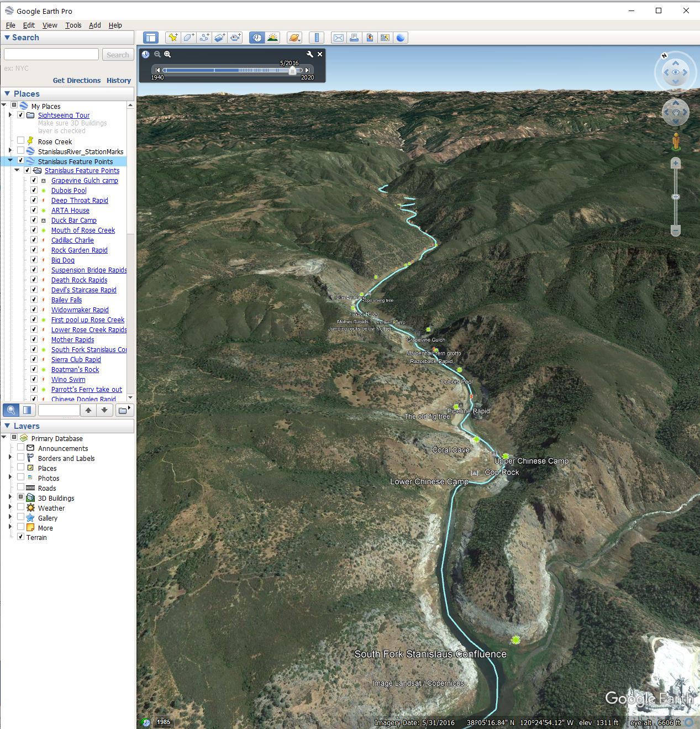The height and width of the screenshot is (729, 700).
Task: Collapse the Stanislaus Feature Points folder
Action: click(x=18, y=171)
